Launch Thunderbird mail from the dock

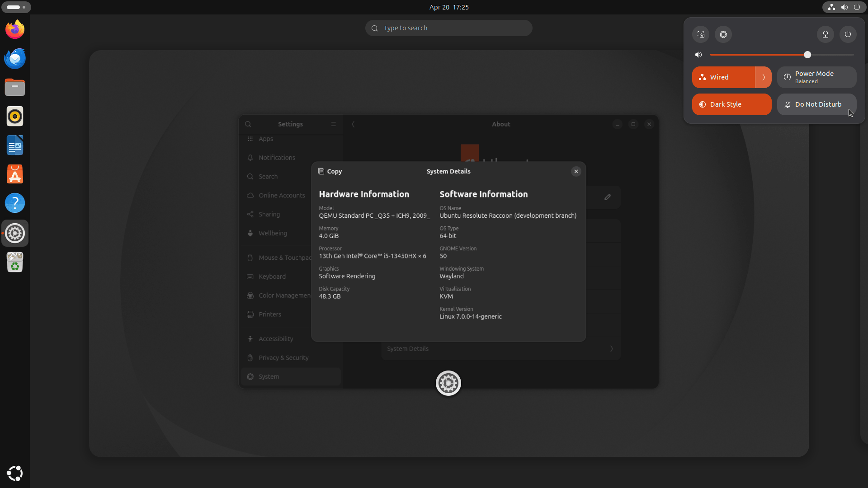15,58
